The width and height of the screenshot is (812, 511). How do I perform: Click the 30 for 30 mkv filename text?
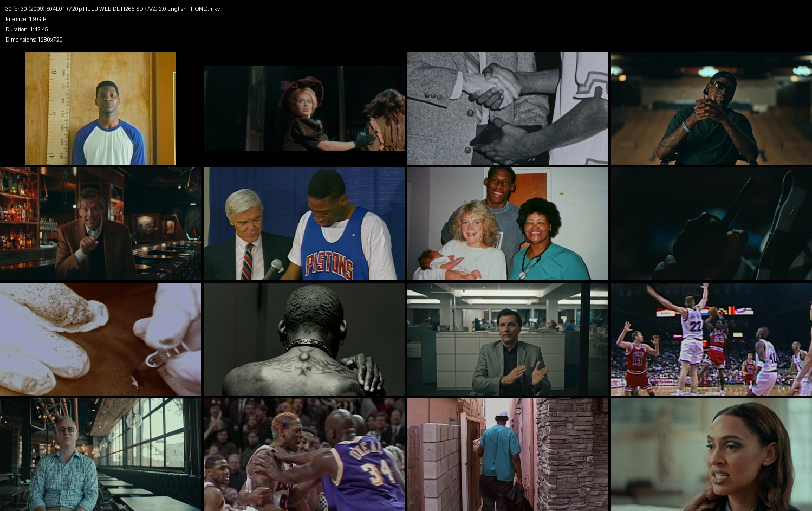(113, 9)
